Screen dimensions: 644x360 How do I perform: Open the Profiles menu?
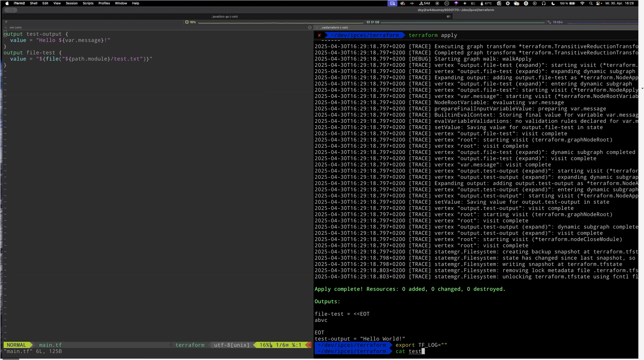tap(104, 3)
